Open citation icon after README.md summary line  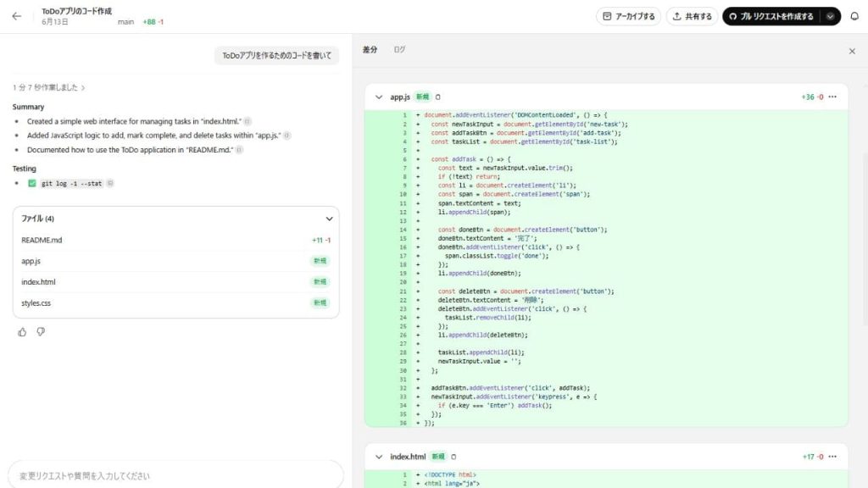[239, 150]
